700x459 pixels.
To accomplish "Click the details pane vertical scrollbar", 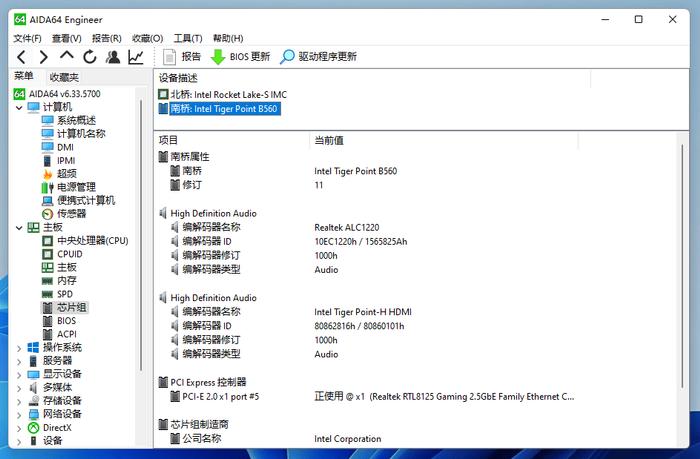I will tap(682, 267).
